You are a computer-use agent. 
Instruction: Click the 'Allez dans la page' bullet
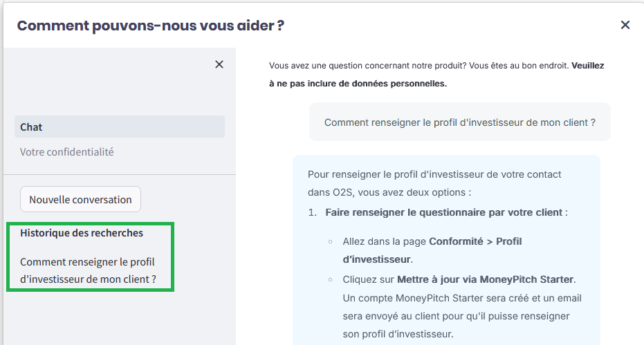click(385, 241)
